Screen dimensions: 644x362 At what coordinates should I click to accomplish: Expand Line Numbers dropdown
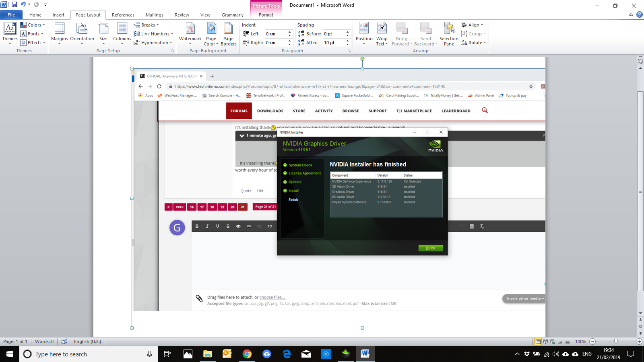[154, 34]
